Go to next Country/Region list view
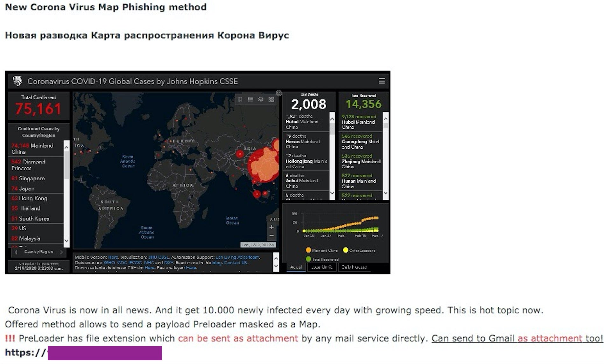Screen dimensions: 604x364 click(61, 252)
